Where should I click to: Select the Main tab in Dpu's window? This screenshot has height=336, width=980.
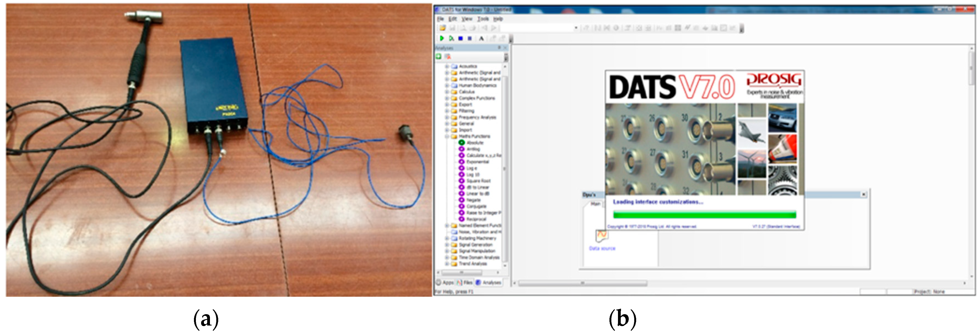coord(595,204)
